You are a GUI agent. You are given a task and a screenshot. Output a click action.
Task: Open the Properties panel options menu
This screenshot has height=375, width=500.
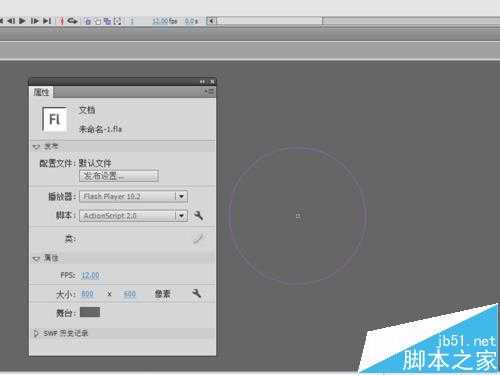tap(210, 91)
